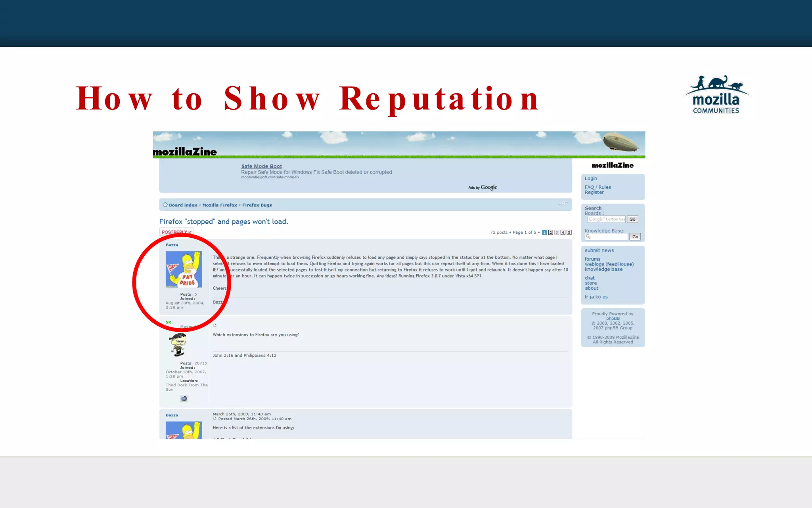Focus the Knowledge Base search field
Image resolution: width=812 pixels, height=508 pixels.
click(x=607, y=237)
